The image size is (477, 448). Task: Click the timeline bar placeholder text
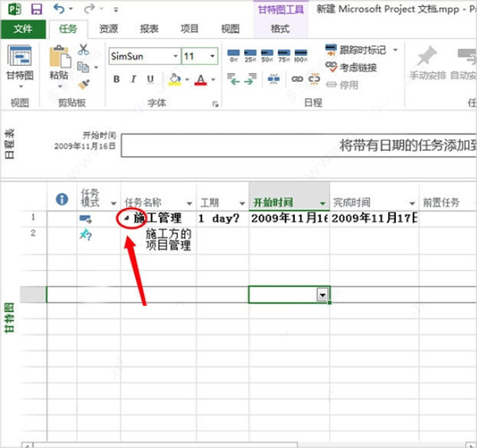click(x=408, y=145)
